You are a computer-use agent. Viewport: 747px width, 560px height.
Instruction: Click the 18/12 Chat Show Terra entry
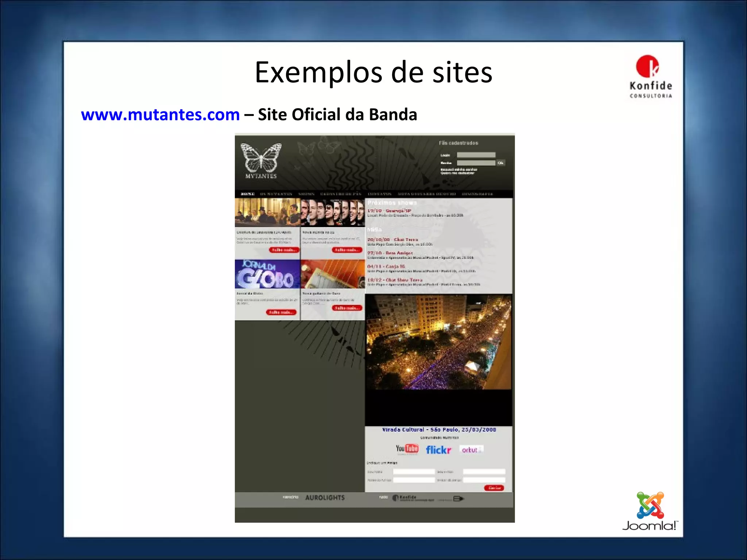[x=395, y=280]
